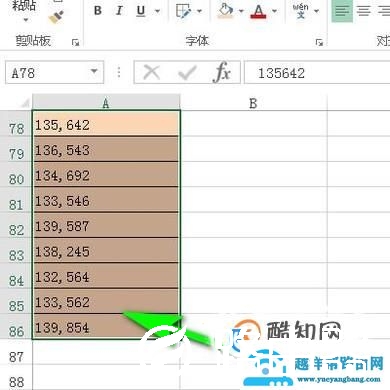Select row 87 header
Viewport: 390px width, 390px height.
pyautogui.click(x=16, y=353)
